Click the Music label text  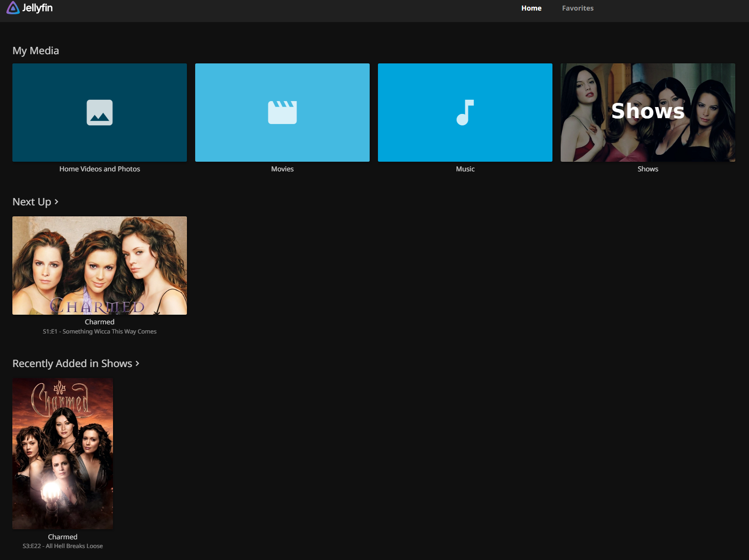[x=465, y=169]
